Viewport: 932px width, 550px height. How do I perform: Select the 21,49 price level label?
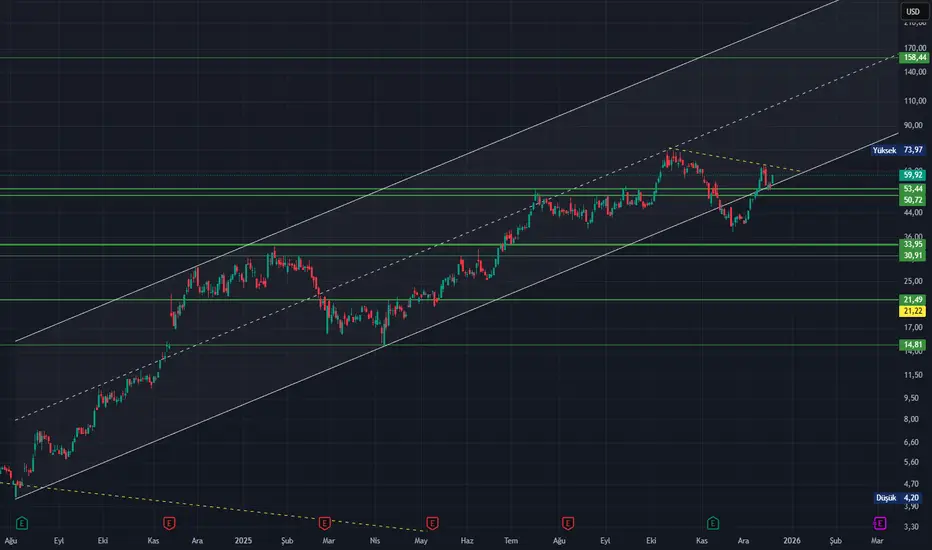[x=912, y=300]
